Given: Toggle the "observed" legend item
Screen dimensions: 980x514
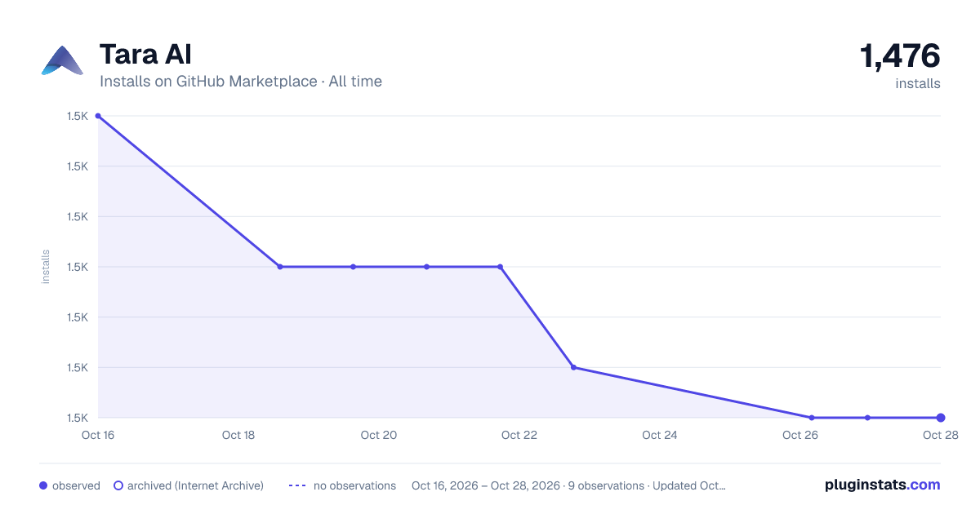Looking at the screenshot, I should pyautogui.click(x=69, y=485).
